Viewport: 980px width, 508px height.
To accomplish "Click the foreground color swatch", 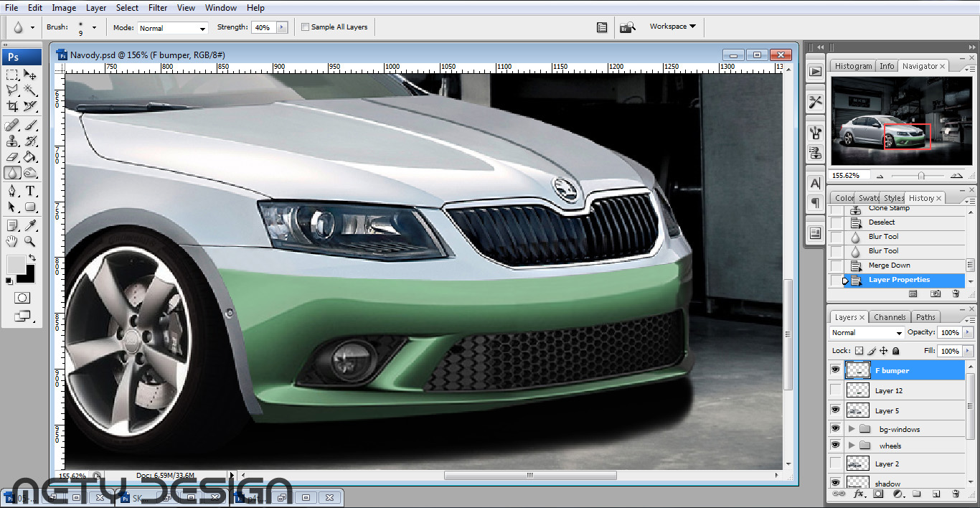I will [15, 264].
